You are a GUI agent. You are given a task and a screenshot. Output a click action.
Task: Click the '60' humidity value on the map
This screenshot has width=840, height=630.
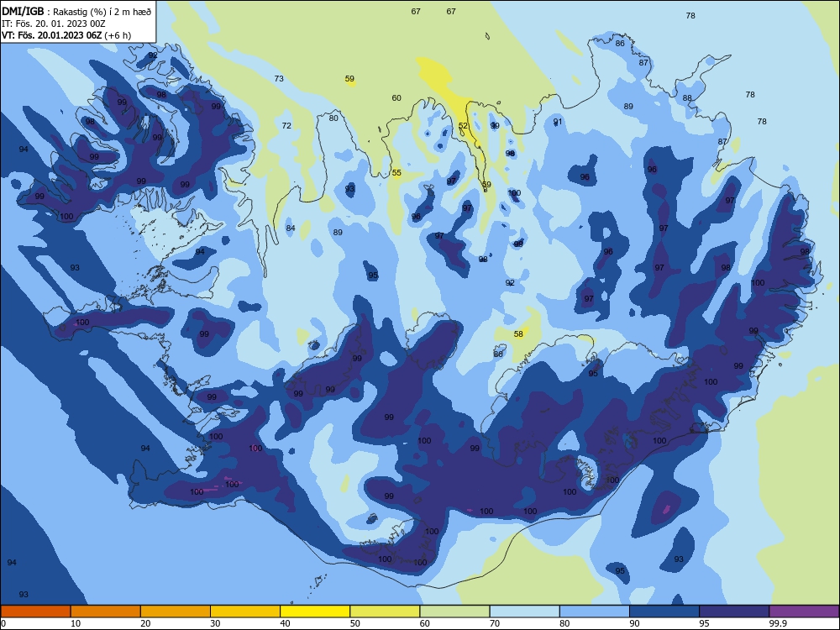[x=396, y=97]
